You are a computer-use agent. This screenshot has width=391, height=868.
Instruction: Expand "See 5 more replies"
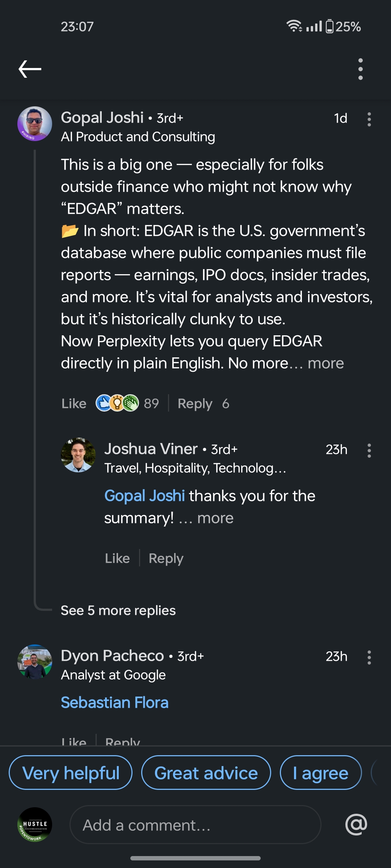point(118,610)
